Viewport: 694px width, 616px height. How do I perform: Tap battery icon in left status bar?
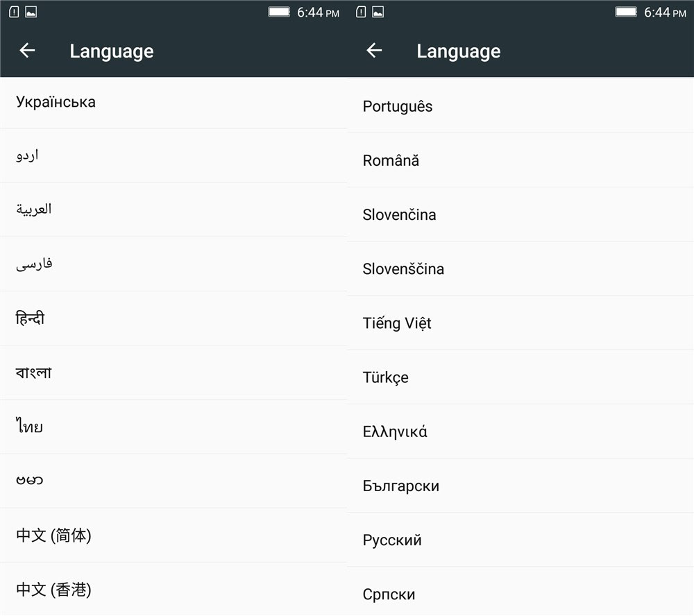[x=279, y=12]
